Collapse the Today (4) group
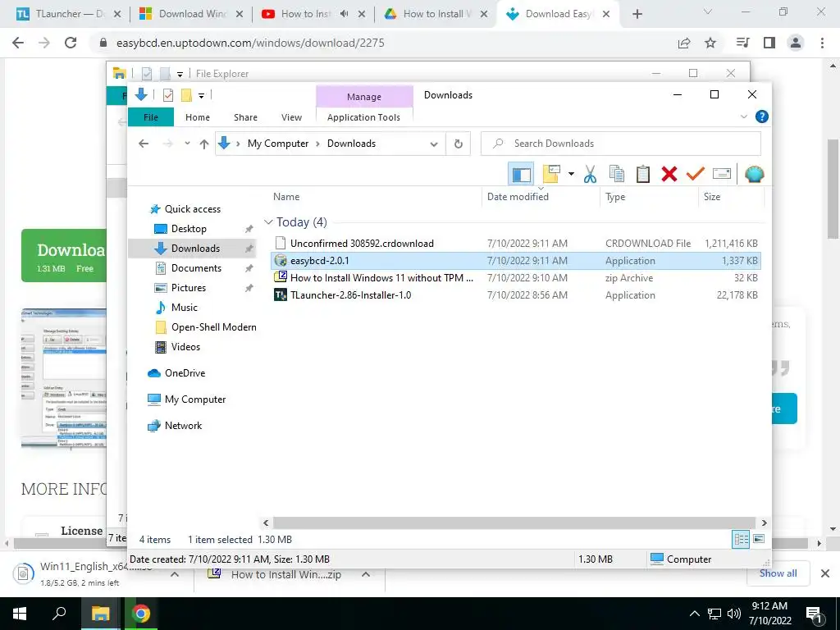Image resolution: width=840 pixels, height=630 pixels. pyautogui.click(x=268, y=221)
